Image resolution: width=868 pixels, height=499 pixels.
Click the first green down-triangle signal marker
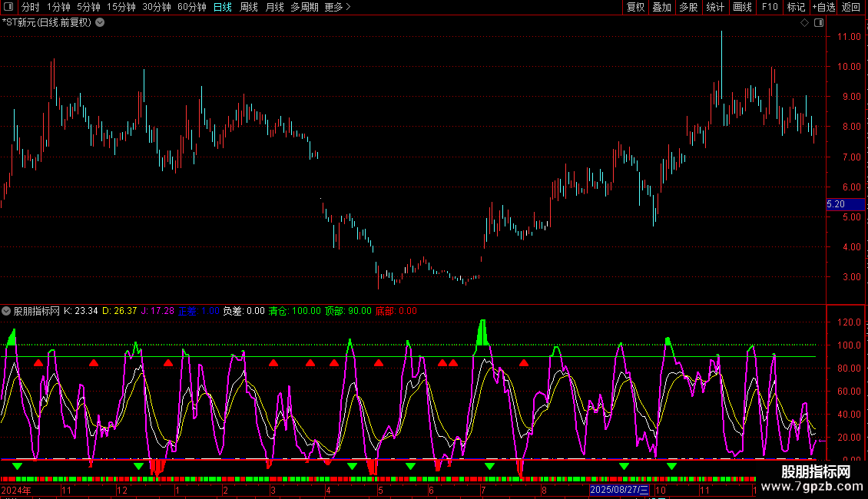point(18,466)
